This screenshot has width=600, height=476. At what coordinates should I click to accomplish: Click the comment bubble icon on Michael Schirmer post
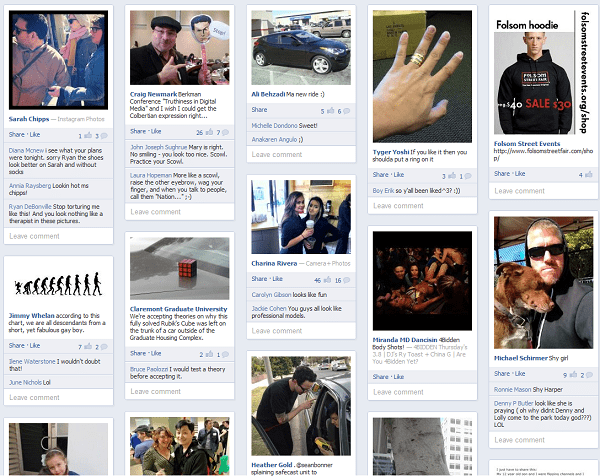point(589,375)
